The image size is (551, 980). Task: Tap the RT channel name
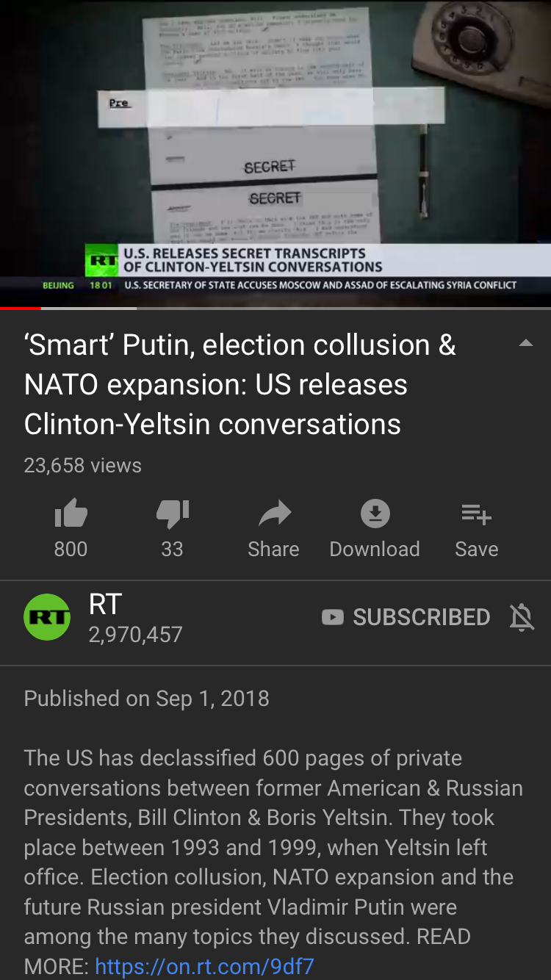click(x=105, y=604)
